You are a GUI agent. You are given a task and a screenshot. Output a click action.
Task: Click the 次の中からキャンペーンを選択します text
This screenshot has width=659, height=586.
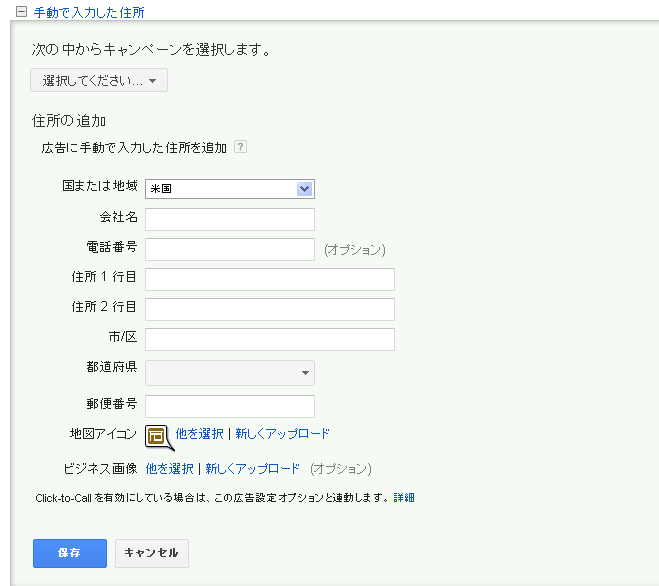(x=150, y=50)
